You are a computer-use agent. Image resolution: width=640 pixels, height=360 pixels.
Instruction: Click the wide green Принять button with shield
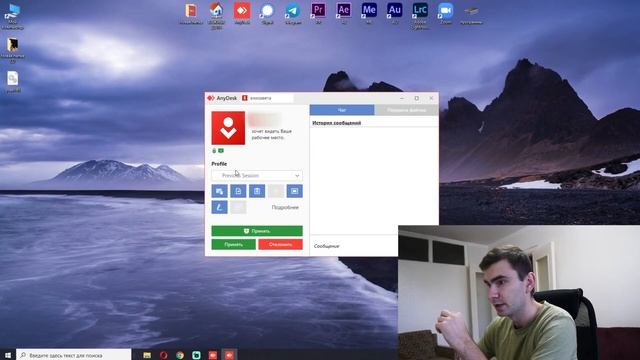[x=257, y=231]
